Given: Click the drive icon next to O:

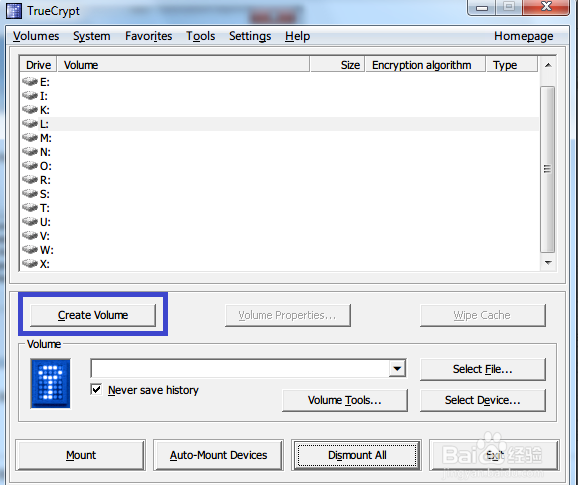Looking at the screenshot, I should pyautogui.click(x=30, y=165).
